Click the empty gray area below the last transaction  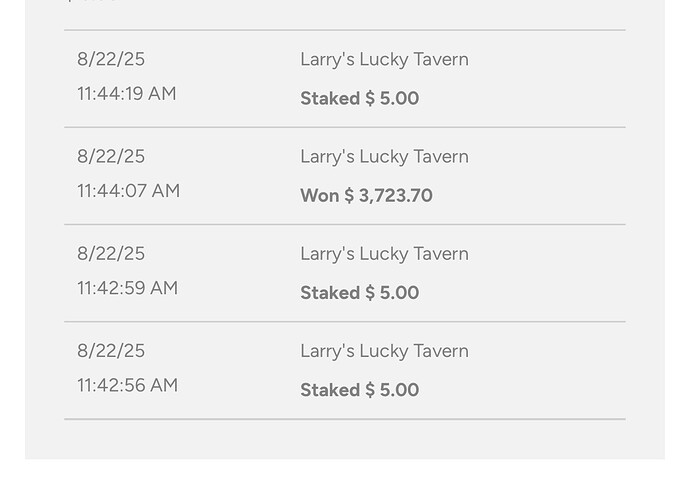[345, 439]
